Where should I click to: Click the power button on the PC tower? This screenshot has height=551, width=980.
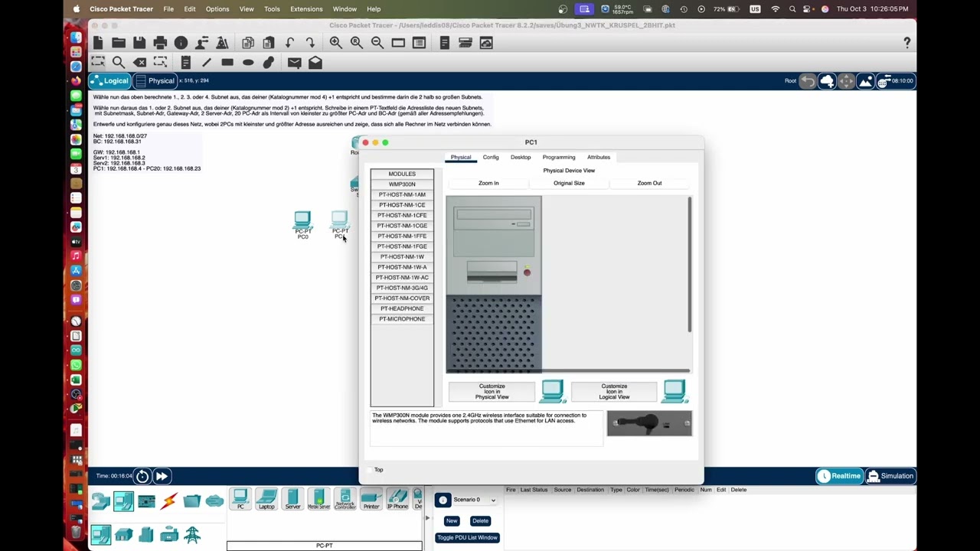[527, 272]
